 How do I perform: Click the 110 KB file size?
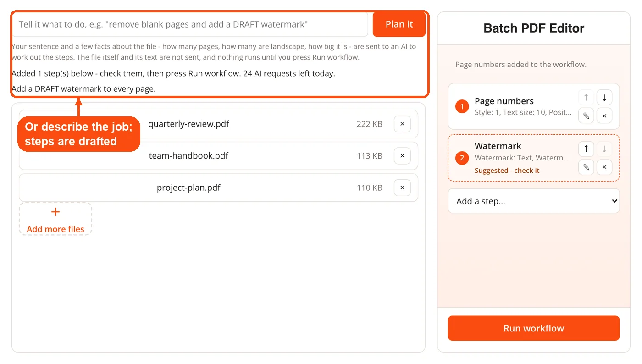pos(370,188)
